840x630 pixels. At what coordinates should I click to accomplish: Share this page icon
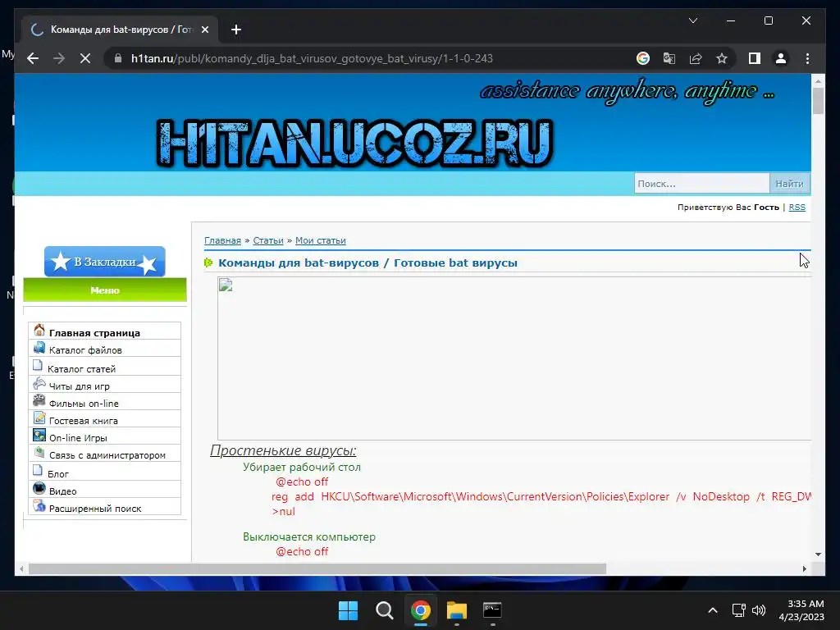pos(696,58)
